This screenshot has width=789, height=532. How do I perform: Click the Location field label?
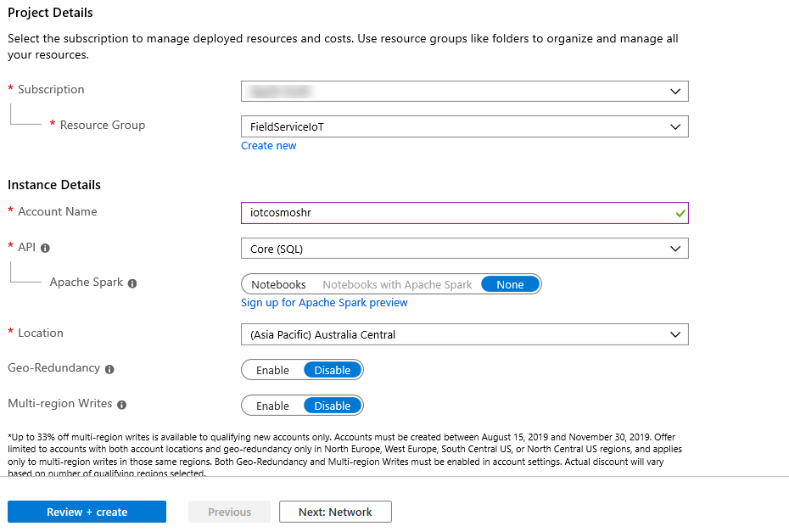41,333
